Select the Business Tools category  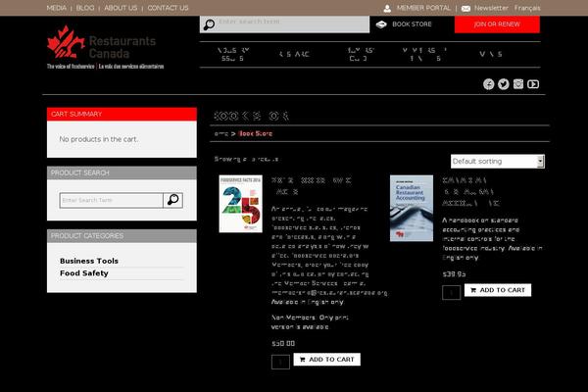click(x=89, y=261)
